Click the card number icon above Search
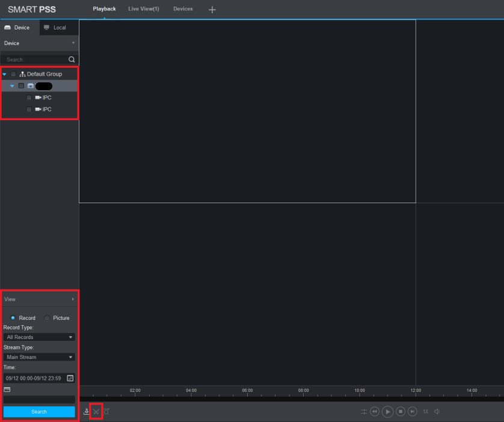Viewport: 504px width, 422px height. (7, 390)
